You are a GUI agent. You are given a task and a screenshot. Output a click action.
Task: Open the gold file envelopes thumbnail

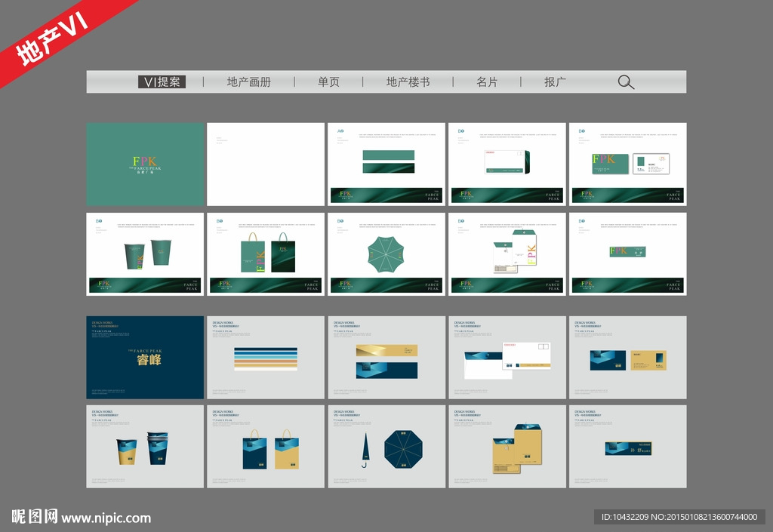[507, 447]
